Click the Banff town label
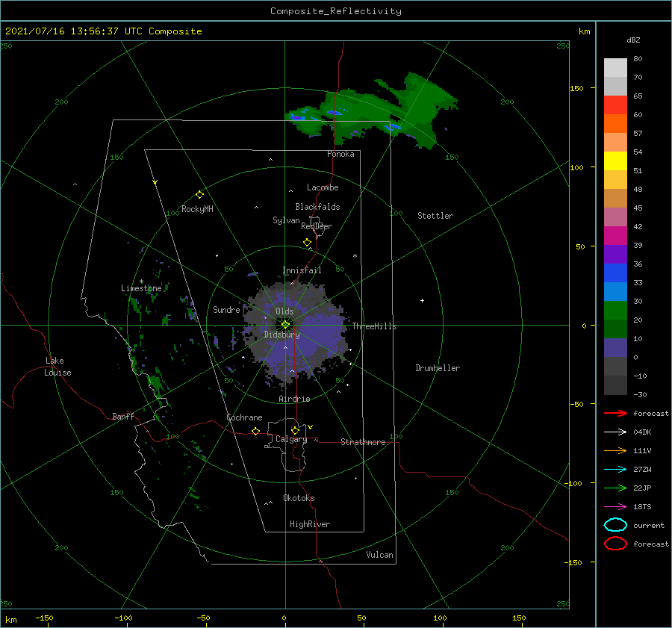 [x=123, y=416]
